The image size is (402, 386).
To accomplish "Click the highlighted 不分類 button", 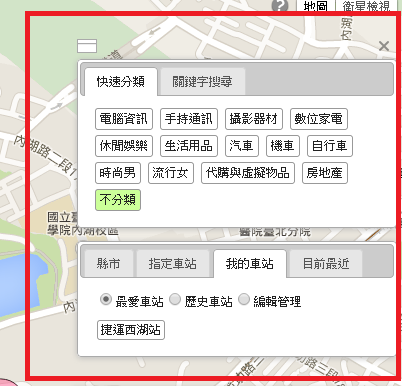I will tap(118, 200).
